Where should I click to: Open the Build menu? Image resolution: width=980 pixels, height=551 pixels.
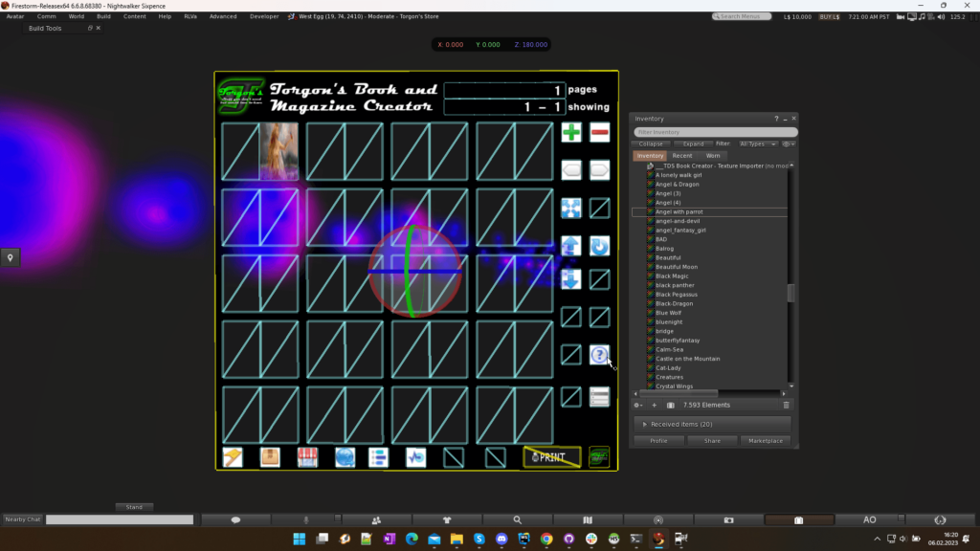click(x=103, y=16)
